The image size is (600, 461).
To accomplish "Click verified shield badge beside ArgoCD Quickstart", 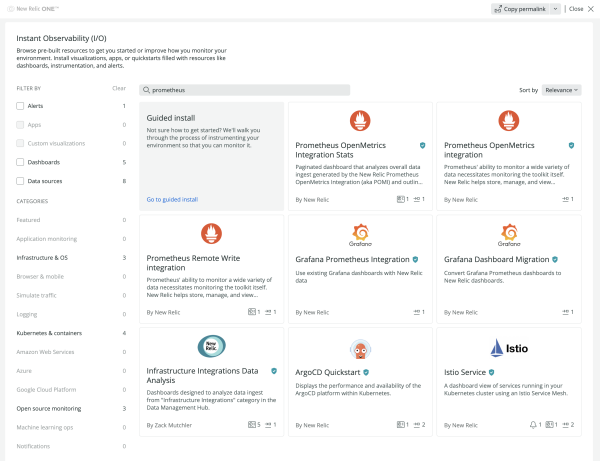I will [366, 372].
